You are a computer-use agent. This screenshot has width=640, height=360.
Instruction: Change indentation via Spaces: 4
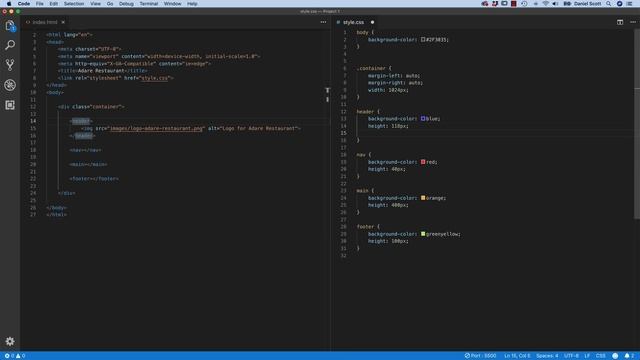point(547,356)
